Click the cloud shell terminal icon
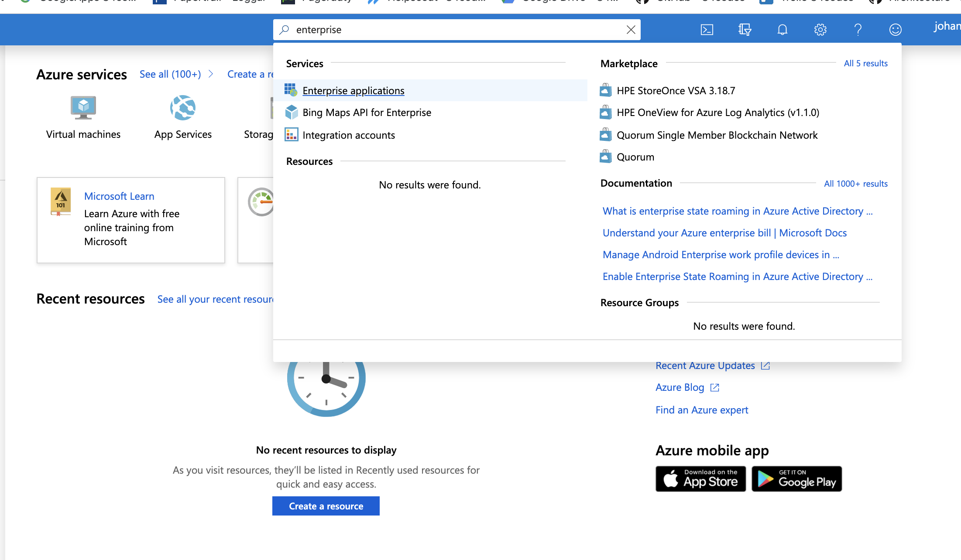 [x=707, y=29]
